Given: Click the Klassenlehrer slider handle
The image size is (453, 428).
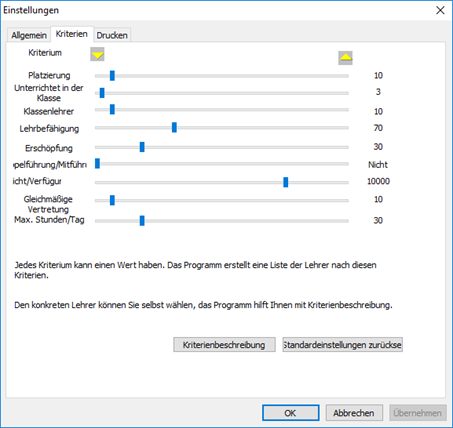Looking at the screenshot, I should point(112,109).
